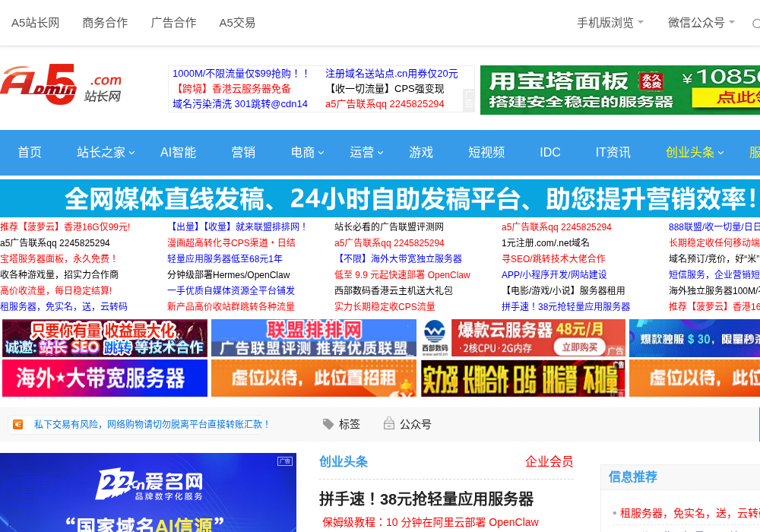Open the 商务合作 top link
This screenshot has width=760, height=532.
tap(105, 23)
